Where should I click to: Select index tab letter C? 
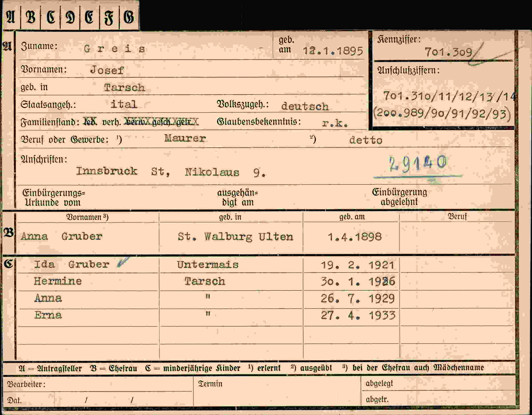pyautogui.click(x=50, y=18)
